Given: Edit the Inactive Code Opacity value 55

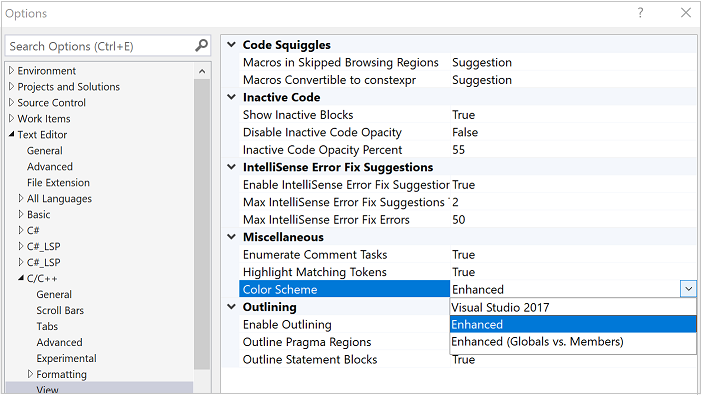Looking at the screenshot, I should pos(459,150).
